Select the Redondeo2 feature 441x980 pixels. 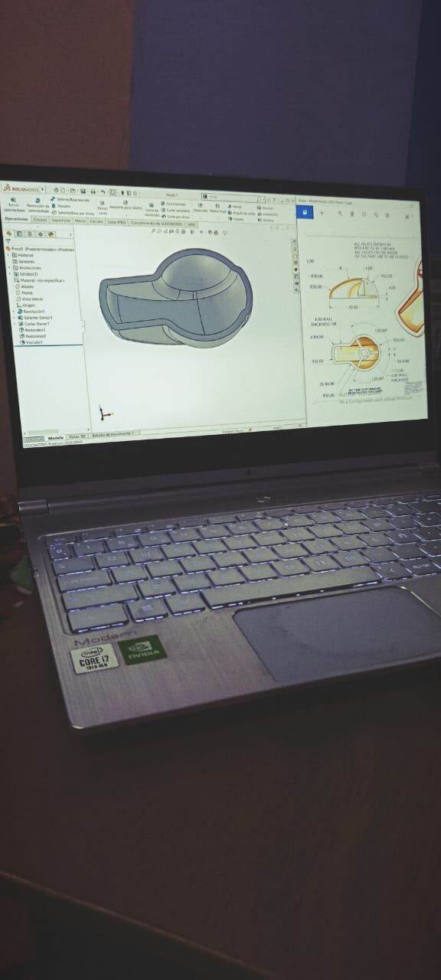33,336
